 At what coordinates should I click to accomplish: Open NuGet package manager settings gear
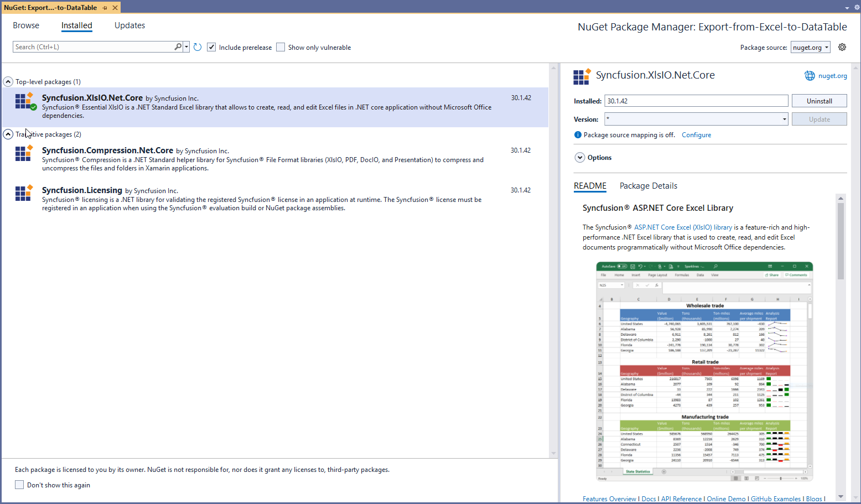point(842,47)
